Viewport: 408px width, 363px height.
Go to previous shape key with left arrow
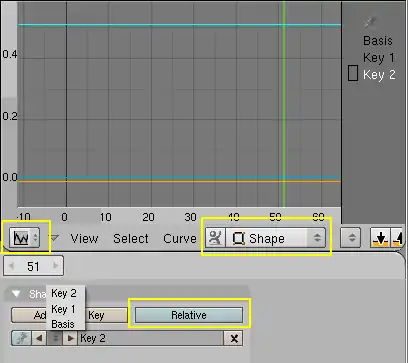click(x=39, y=338)
